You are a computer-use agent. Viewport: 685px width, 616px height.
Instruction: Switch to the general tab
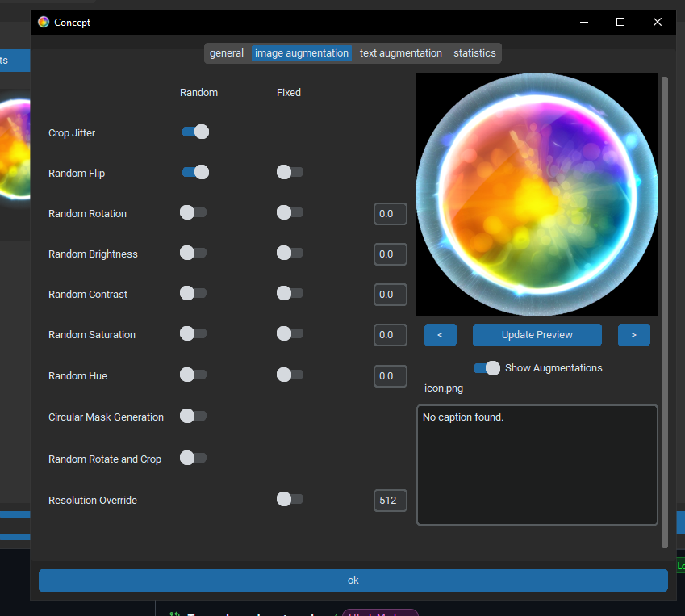coord(226,53)
